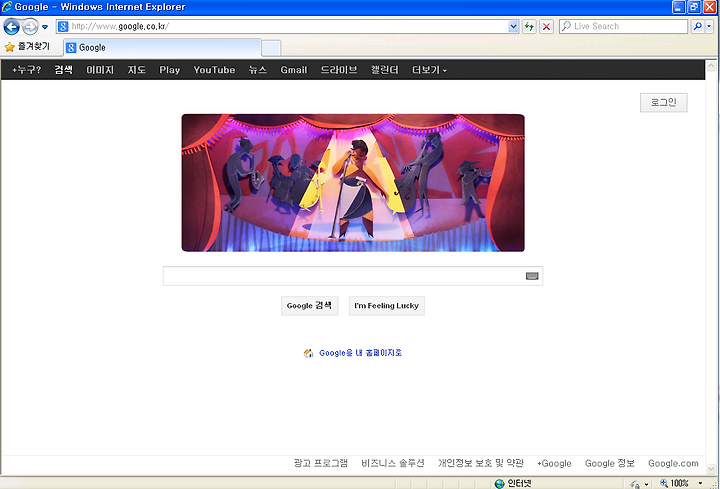Click the page scrollbar down arrow
This screenshot has width=720, height=489.
[x=711, y=469]
